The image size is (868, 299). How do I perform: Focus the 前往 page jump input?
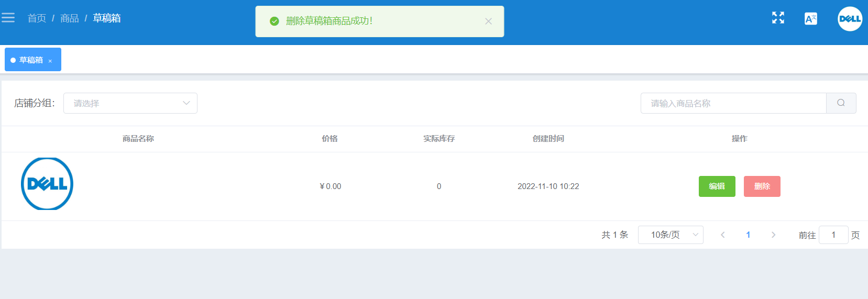(x=833, y=235)
